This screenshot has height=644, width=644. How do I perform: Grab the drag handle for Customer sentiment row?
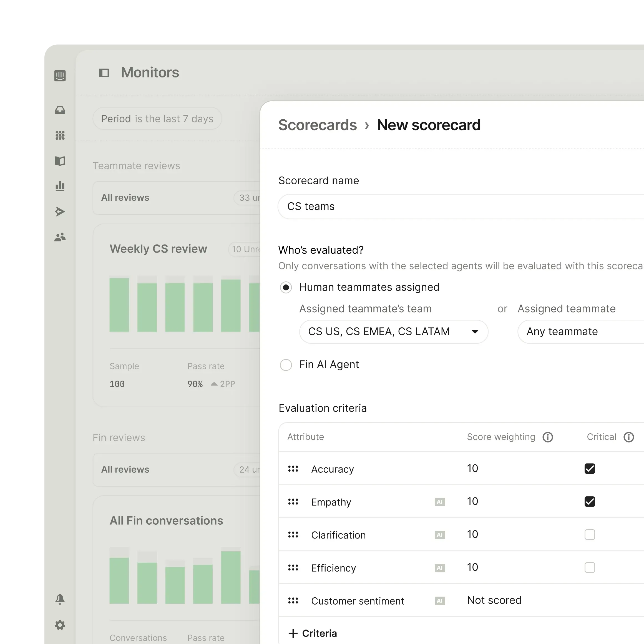click(293, 601)
